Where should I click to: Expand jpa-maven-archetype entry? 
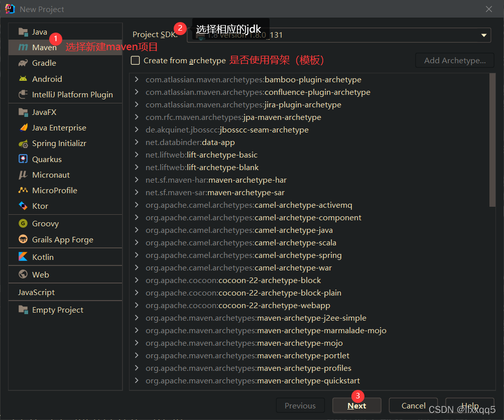(x=137, y=117)
